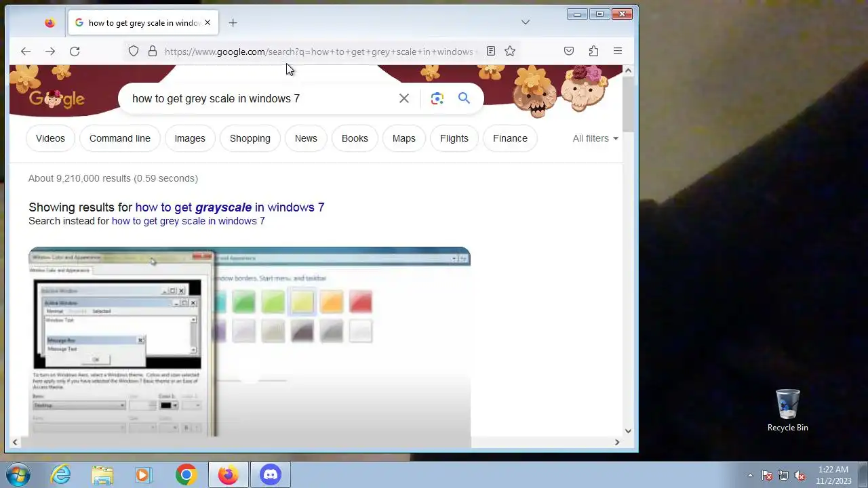Select the Command line filter chip
Image resolution: width=868 pixels, height=488 pixels.
coord(120,138)
